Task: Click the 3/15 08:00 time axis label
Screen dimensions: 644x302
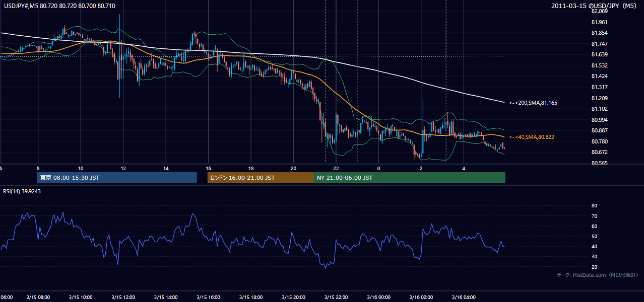Action: tap(38, 297)
